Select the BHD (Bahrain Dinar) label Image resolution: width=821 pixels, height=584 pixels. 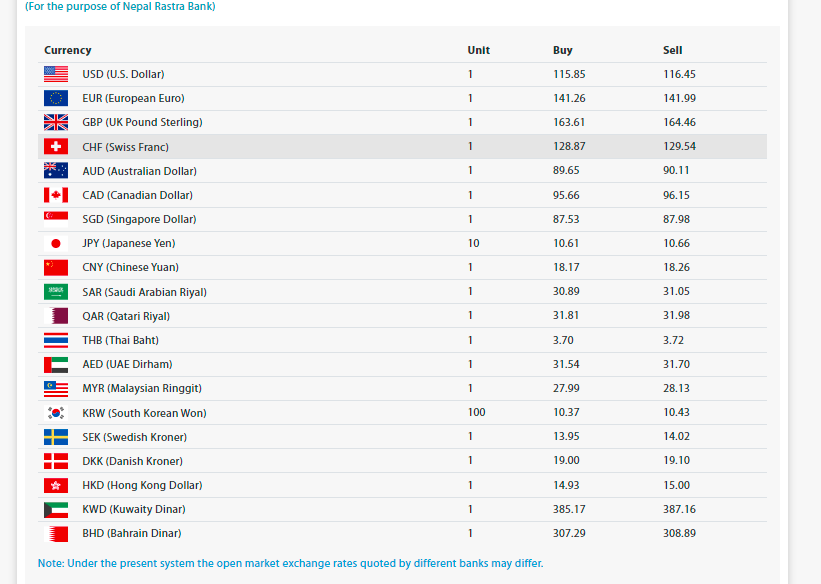coord(131,533)
